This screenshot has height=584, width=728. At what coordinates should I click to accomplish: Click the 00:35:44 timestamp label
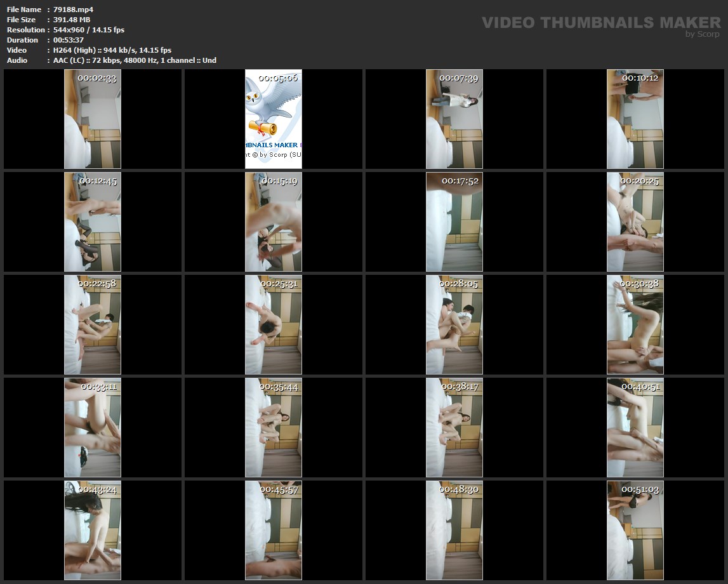click(279, 387)
